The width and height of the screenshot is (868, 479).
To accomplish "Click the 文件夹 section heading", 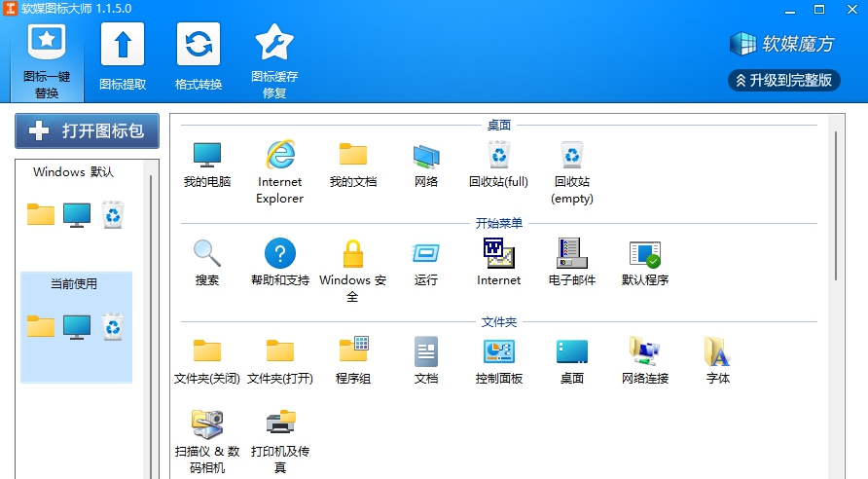I will (x=499, y=321).
